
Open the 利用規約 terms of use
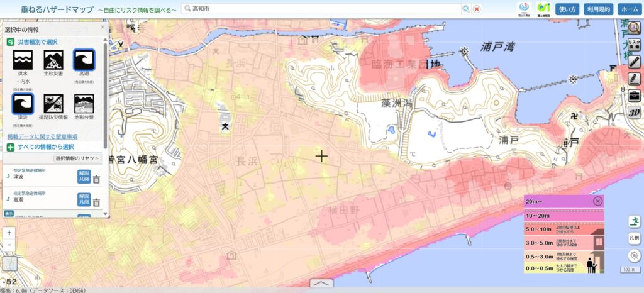[x=598, y=9]
